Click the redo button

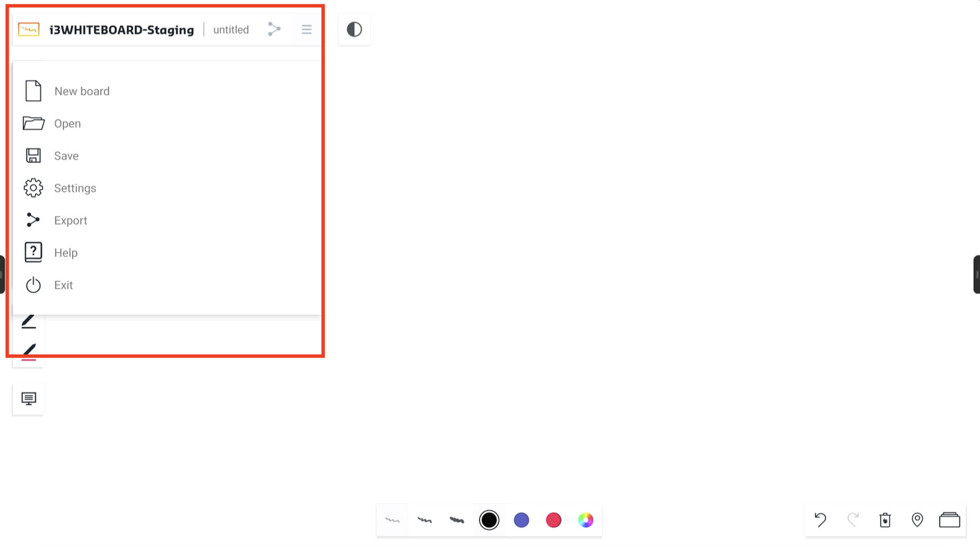point(853,519)
